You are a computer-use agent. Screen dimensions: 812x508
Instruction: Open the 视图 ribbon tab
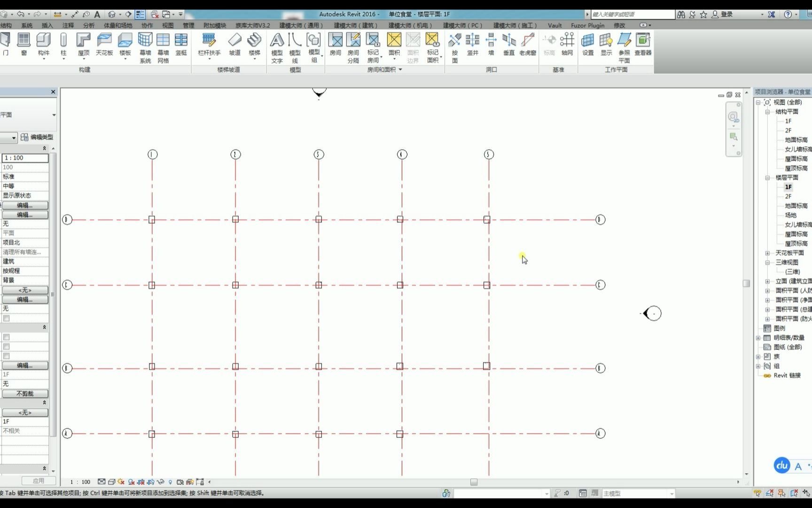pyautogui.click(x=167, y=25)
